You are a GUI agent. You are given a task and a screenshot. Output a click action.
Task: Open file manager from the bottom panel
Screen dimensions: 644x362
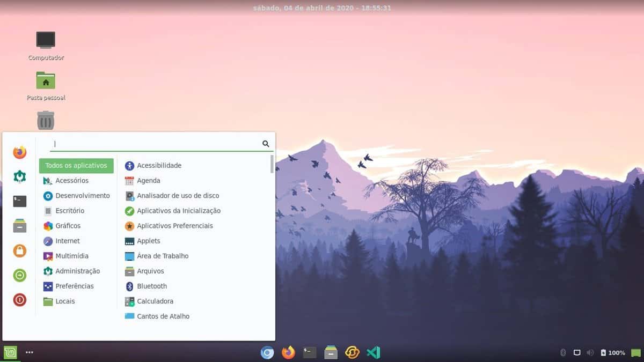331,352
